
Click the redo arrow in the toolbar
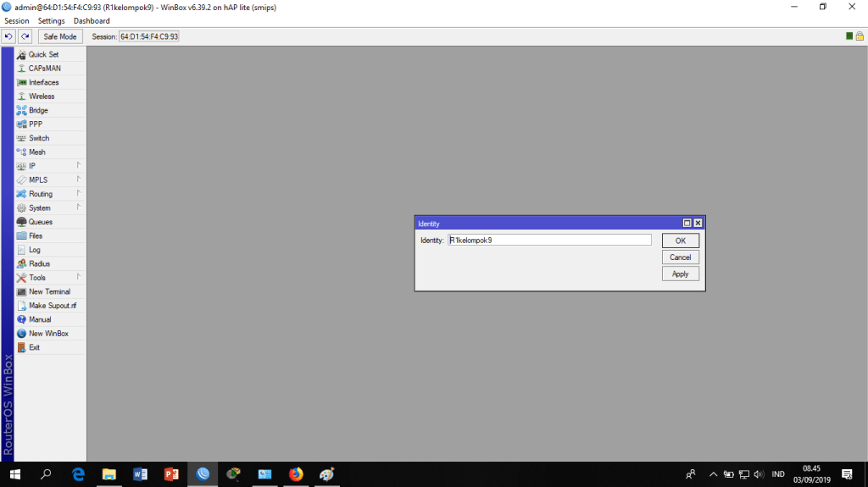[x=25, y=36]
